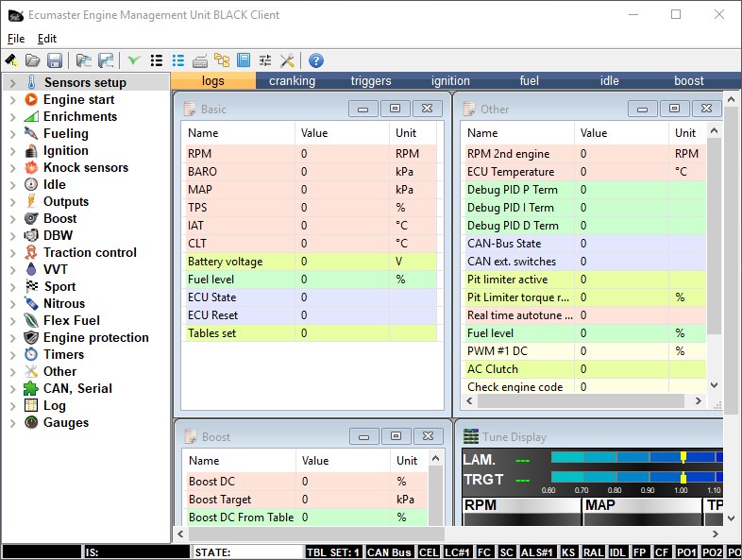742x560 pixels.
Task: Click the CAN Bus status bar indicator
Action: 389,552
